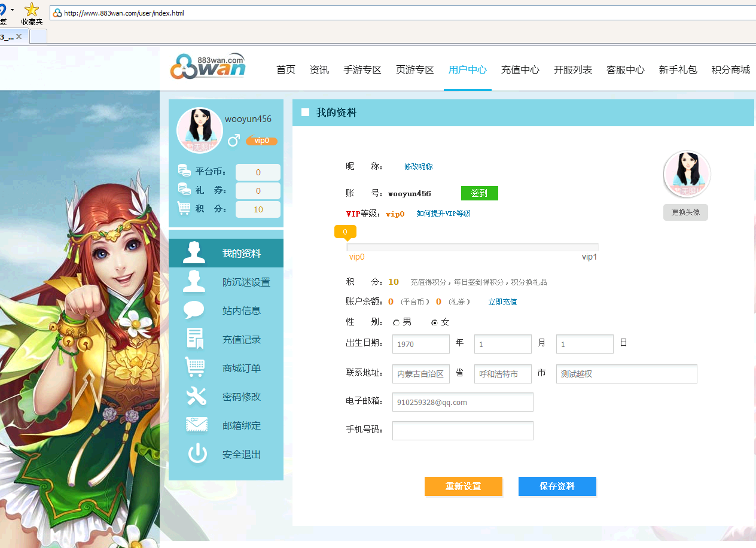Viewport: 756px width, 548px height.
Task: Close the current browser tab
Action: [19, 36]
